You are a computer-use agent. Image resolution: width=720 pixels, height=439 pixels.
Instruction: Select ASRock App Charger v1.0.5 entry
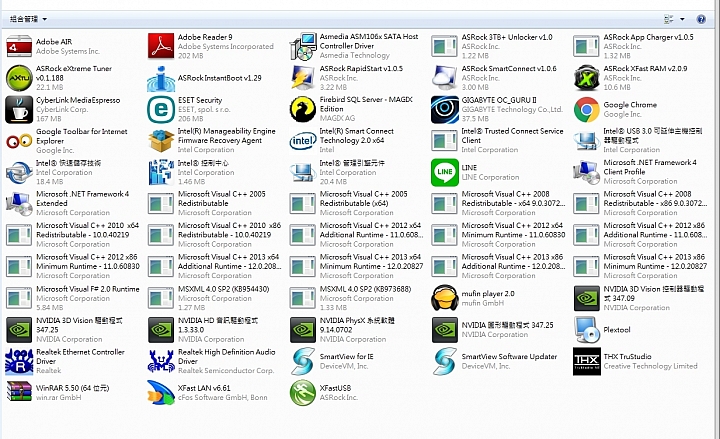(634, 46)
